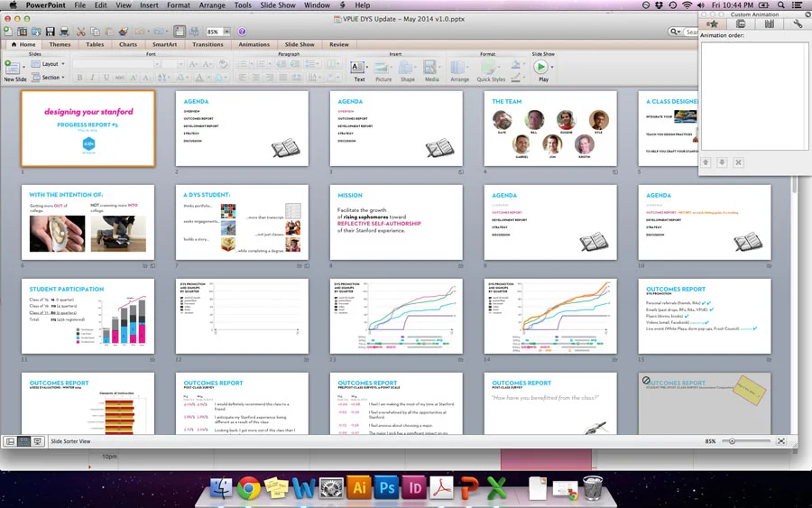The image size is (812, 508).
Task: Click the Open file icon in the toolbar
Action: tap(36, 32)
